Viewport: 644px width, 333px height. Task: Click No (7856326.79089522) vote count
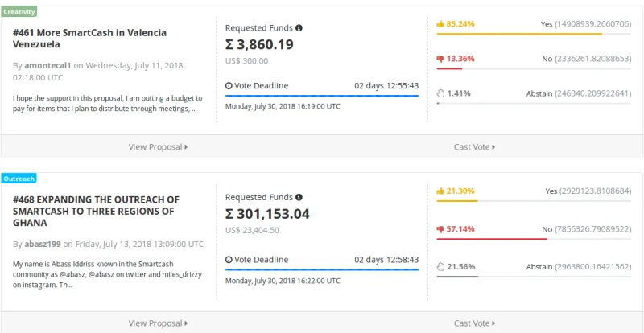(587, 229)
